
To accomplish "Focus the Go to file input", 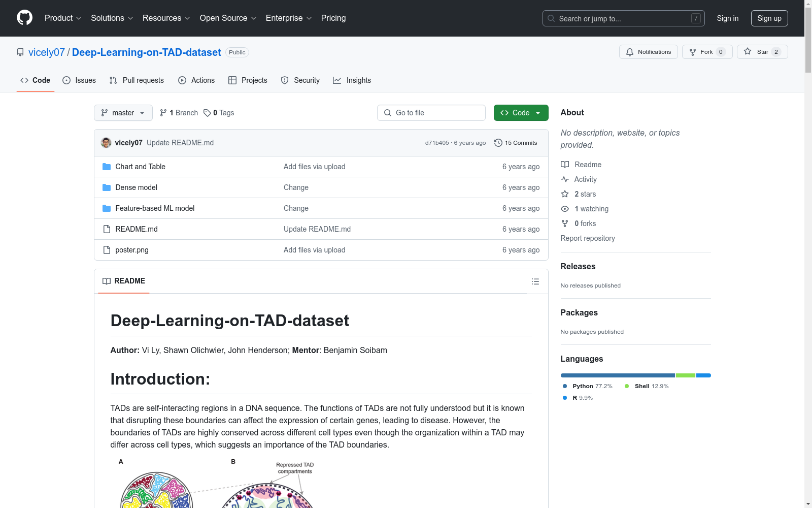I will tap(431, 113).
